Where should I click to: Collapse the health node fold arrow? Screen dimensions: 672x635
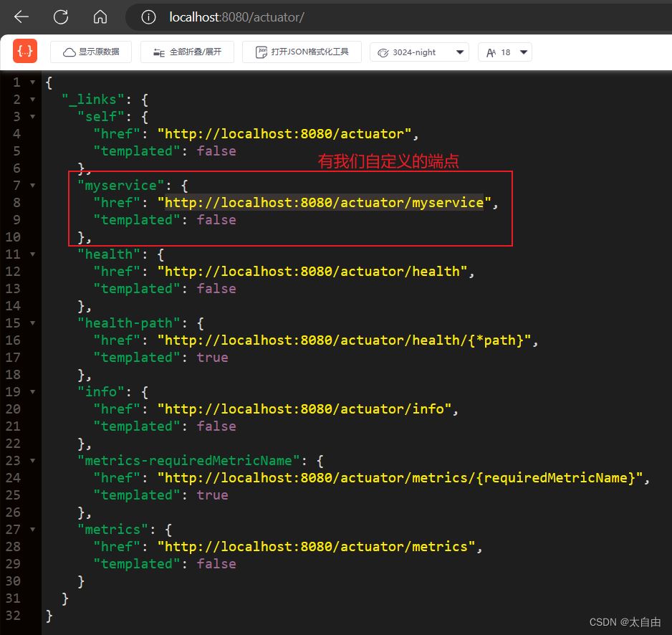pyautogui.click(x=32, y=254)
